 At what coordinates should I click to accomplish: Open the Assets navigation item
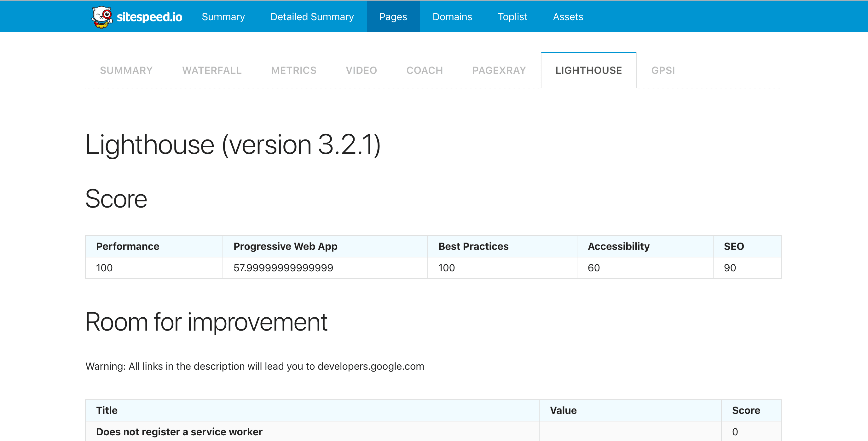[568, 17]
